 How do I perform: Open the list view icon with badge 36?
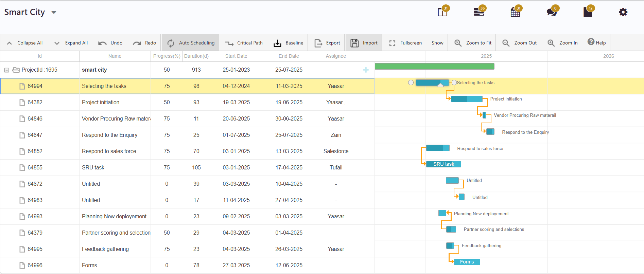479,12
